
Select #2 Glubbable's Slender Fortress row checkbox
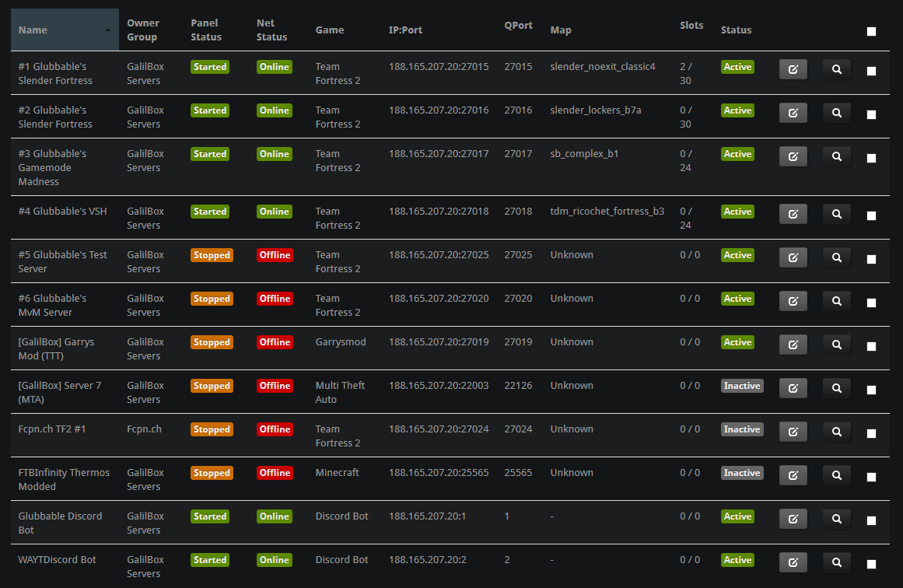(871, 114)
